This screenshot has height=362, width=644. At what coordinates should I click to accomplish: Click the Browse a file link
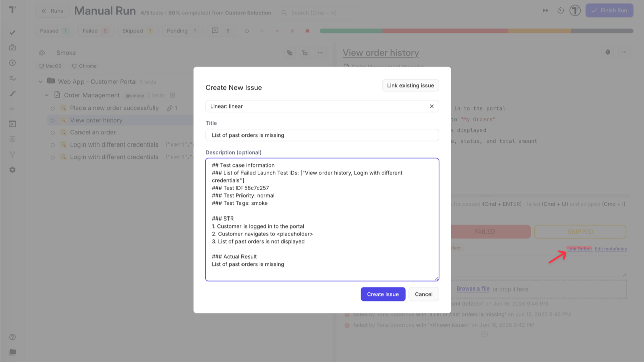click(473, 289)
